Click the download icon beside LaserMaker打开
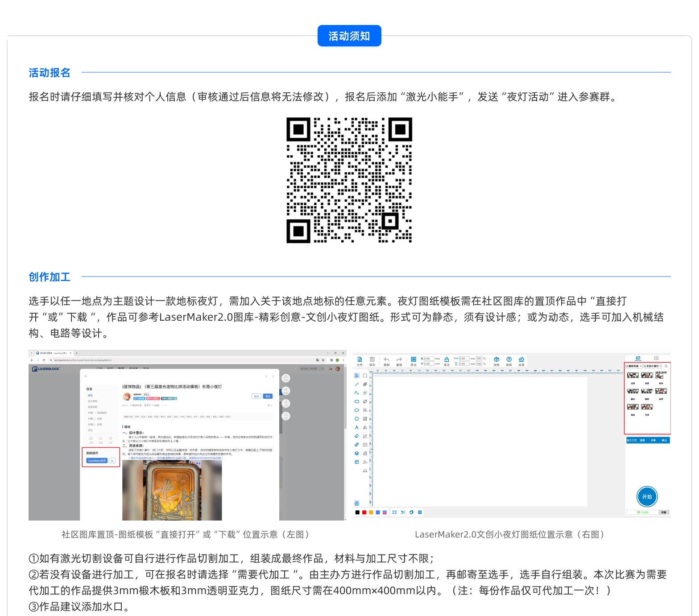This screenshot has width=699, height=616. (112, 460)
